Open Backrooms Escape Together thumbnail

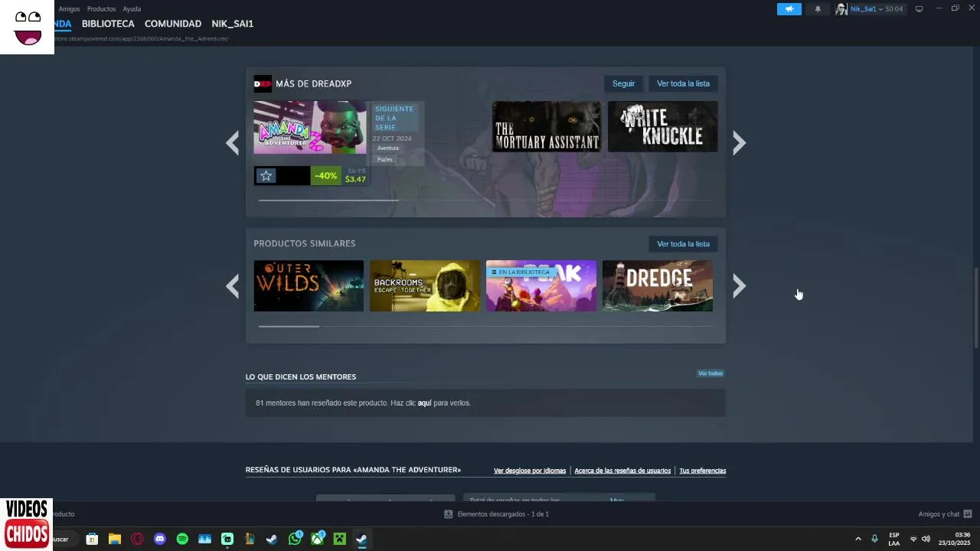click(425, 286)
